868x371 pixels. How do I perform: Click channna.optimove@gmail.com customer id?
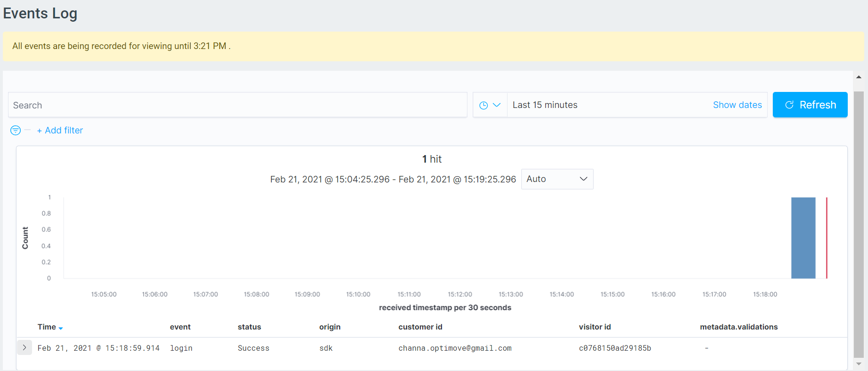(x=455, y=348)
